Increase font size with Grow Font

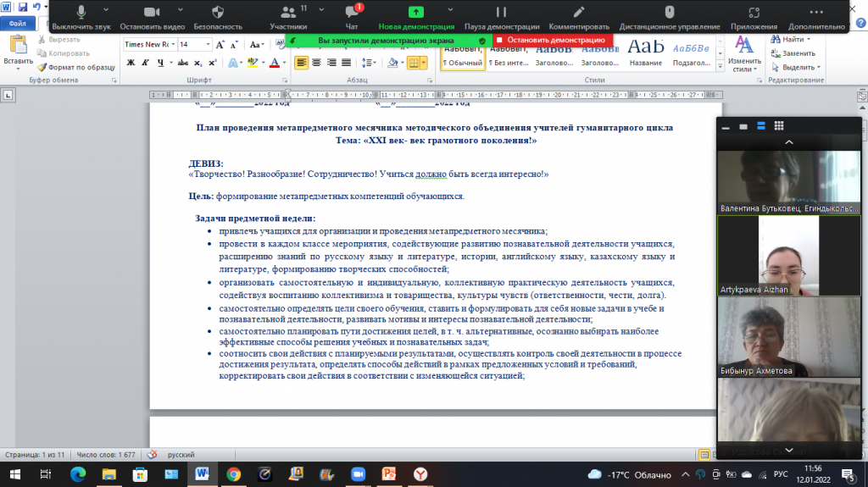220,45
